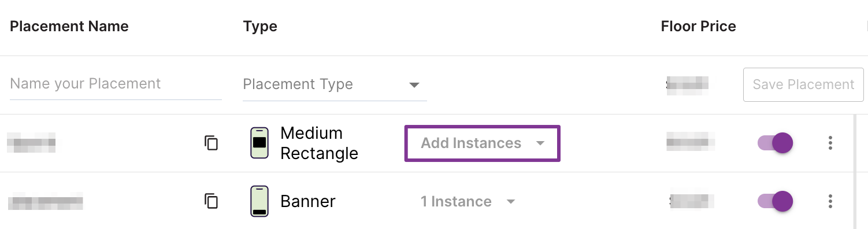Click the Floor Price column header
868x229 pixels.
[x=699, y=26]
